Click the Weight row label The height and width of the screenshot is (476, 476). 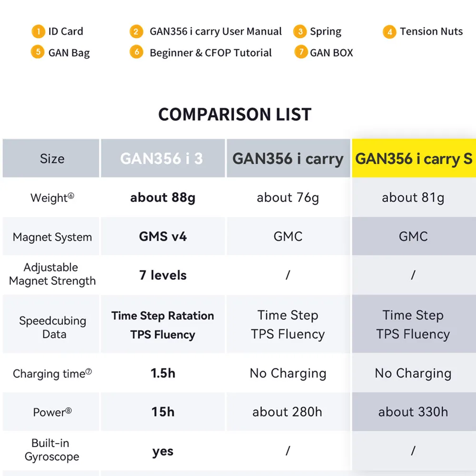click(x=52, y=198)
